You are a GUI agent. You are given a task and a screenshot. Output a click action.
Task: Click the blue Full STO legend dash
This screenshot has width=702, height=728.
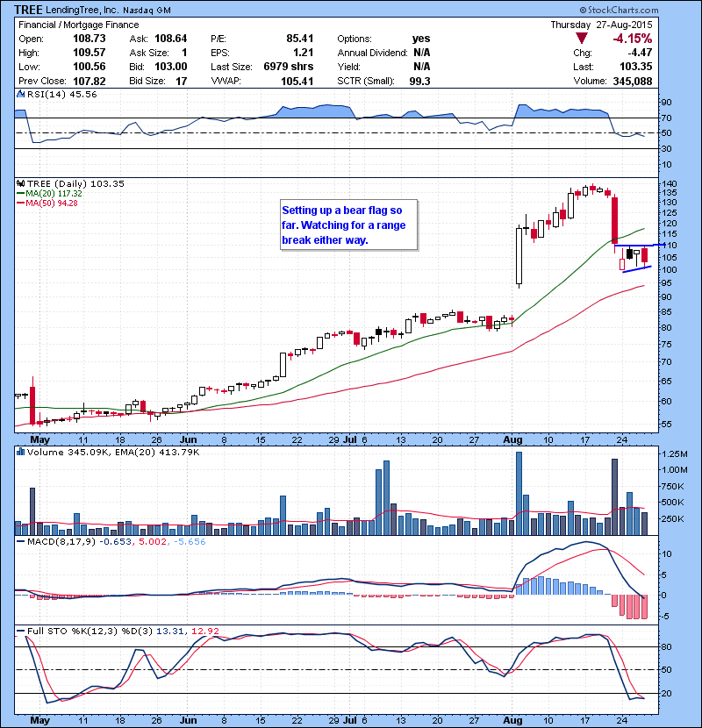[20, 631]
